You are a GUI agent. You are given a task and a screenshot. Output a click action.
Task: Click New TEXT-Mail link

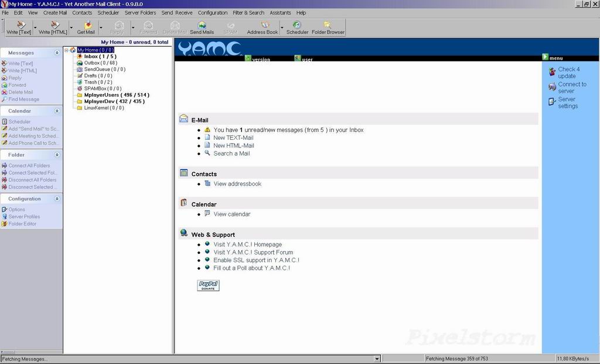[x=233, y=138]
